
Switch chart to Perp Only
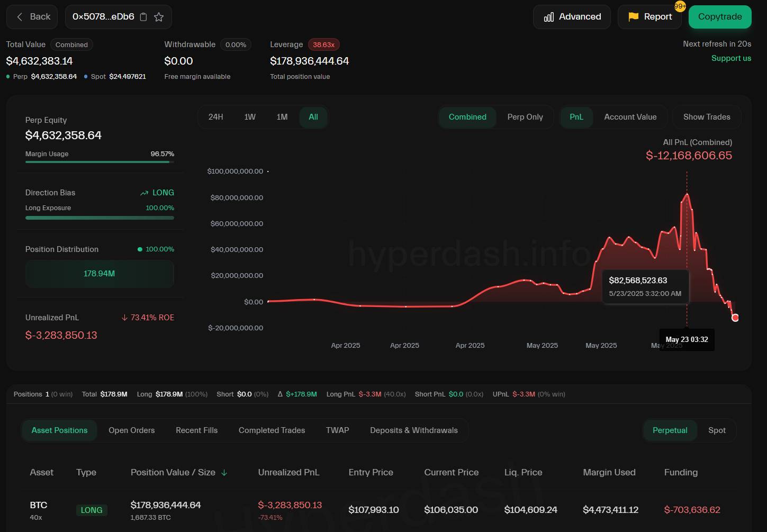525,117
